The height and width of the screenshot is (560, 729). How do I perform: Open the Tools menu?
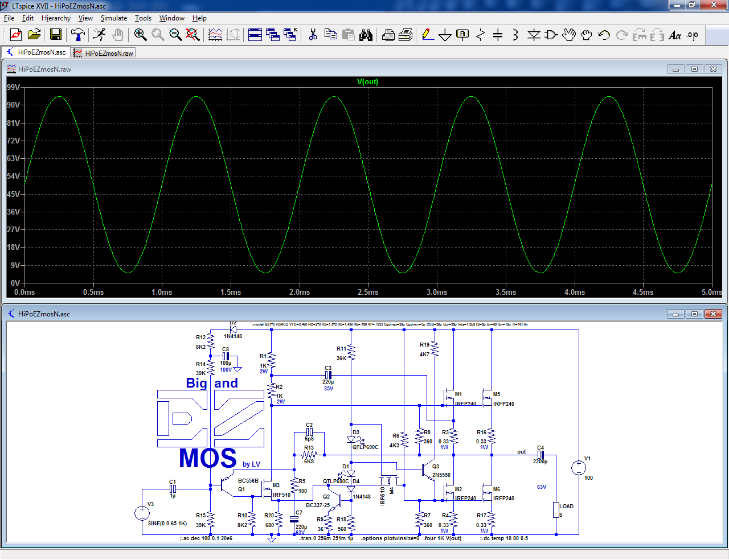(x=143, y=18)
